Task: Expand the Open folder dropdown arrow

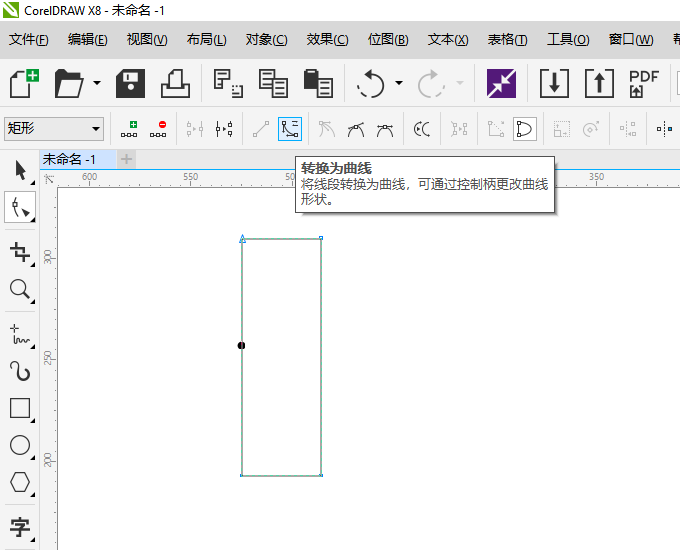Action: click(x=97, y=82)
